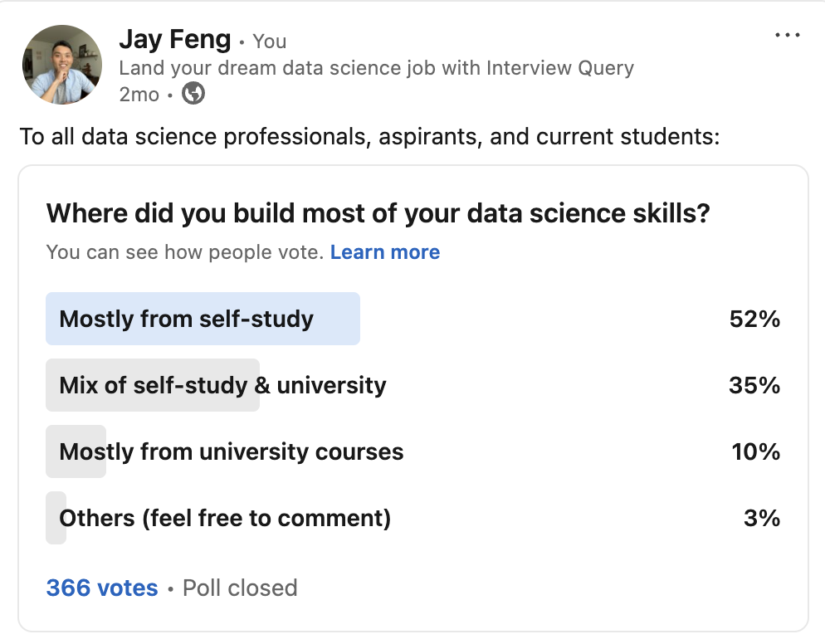Click Jay Feng's profile photo
Screen dimensions: 825x644
click(62, 65)
